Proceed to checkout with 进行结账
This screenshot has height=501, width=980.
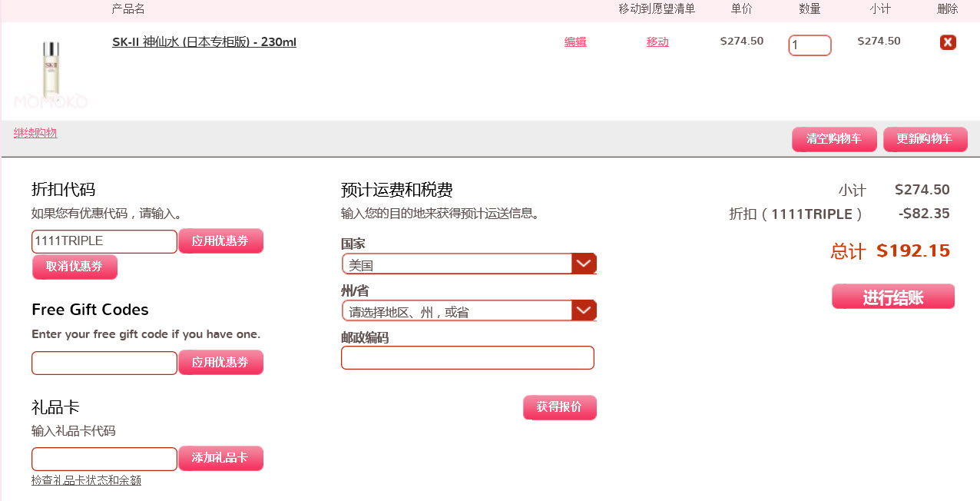coord(893,297)
